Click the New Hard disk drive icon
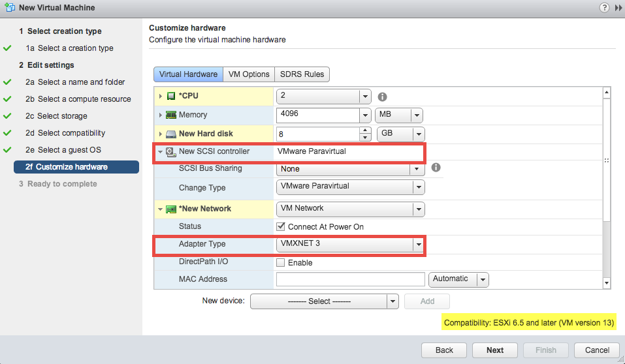 pyautogui.click(x=171, y=134)
